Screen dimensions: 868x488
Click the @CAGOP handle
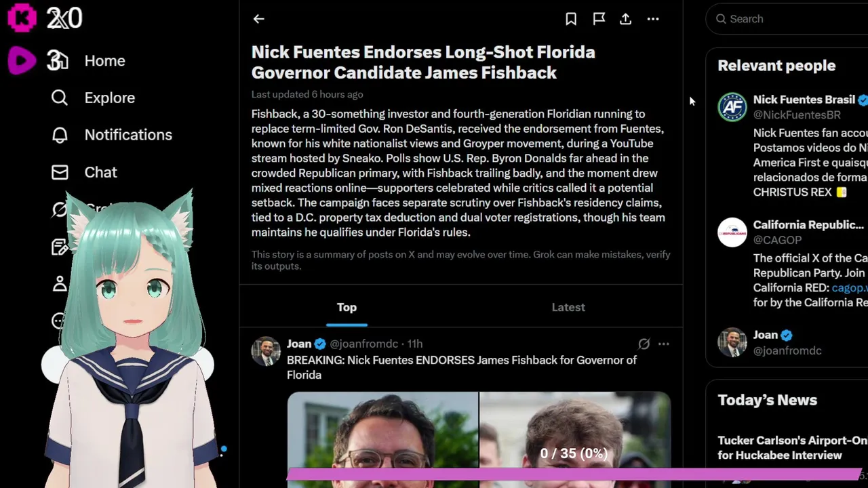coord(778,240)
